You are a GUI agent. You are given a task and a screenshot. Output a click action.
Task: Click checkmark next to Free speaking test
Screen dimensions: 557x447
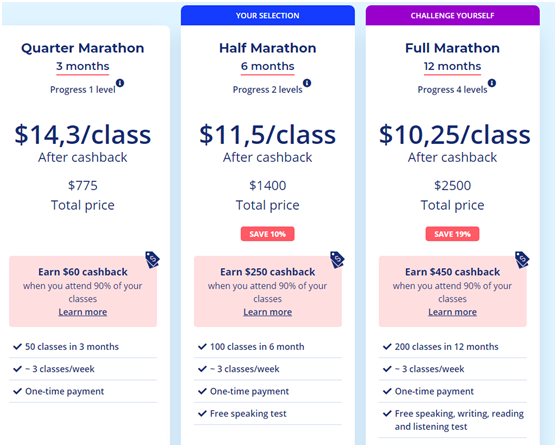(202, 413)
